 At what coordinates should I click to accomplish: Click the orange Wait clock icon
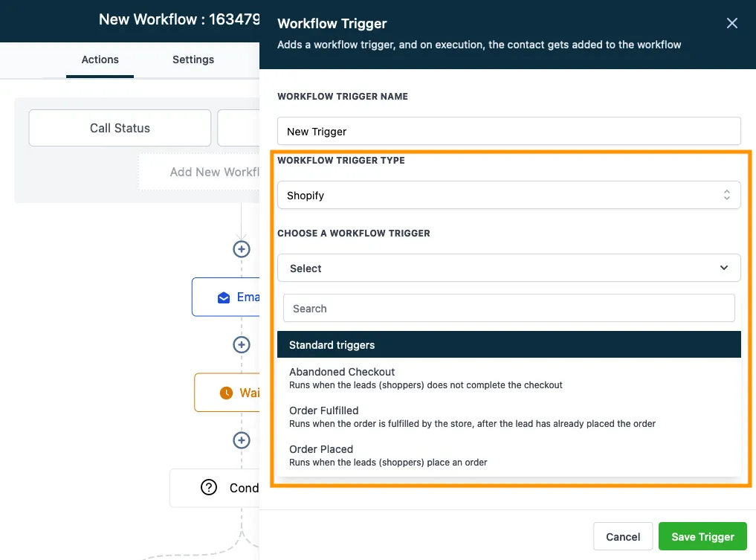pos(226,393)
